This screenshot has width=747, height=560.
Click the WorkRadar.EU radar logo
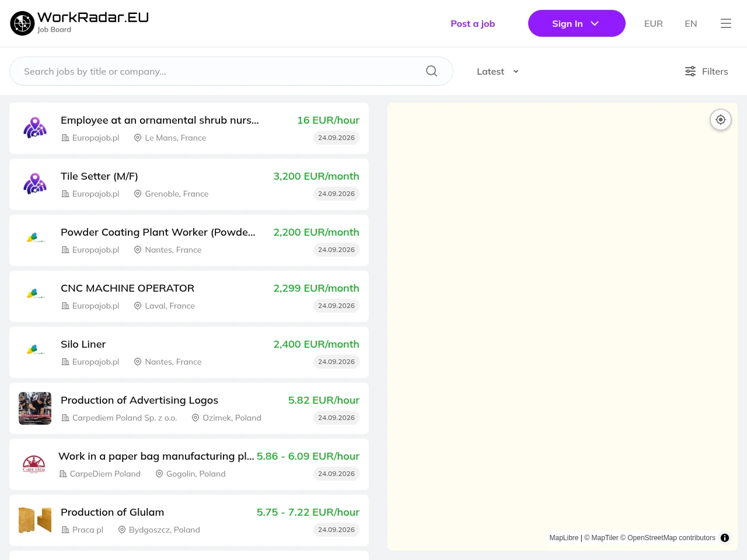22,23
